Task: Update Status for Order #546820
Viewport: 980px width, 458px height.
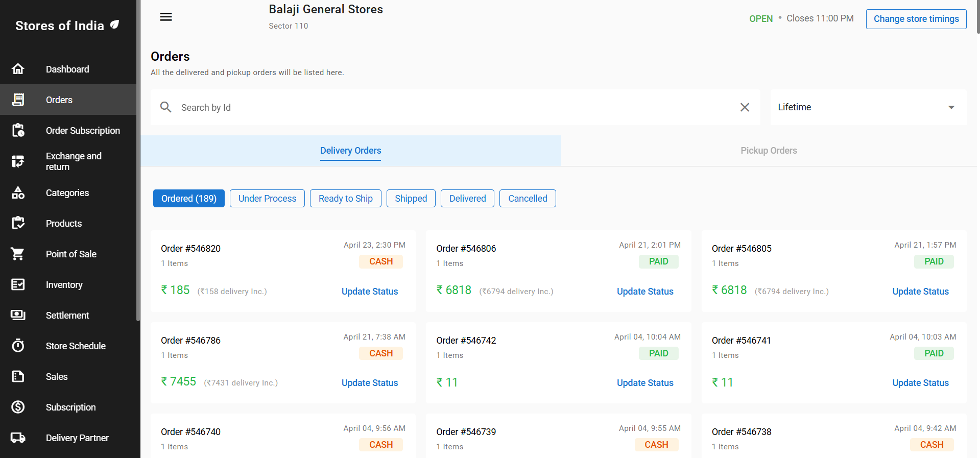Action: tap(369, 292)
